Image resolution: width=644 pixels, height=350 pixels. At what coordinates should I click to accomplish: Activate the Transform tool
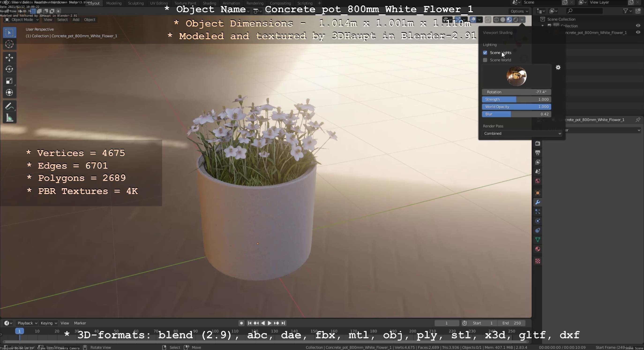point(10,92)
